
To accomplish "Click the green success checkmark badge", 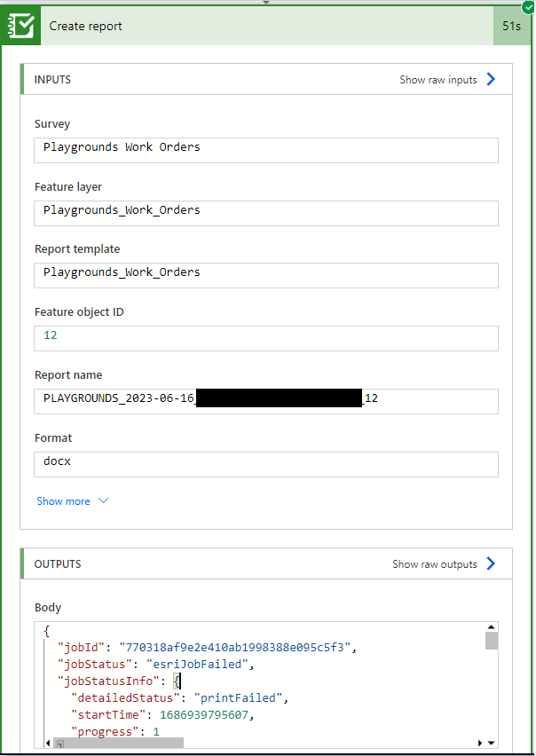I will [527, 6].
